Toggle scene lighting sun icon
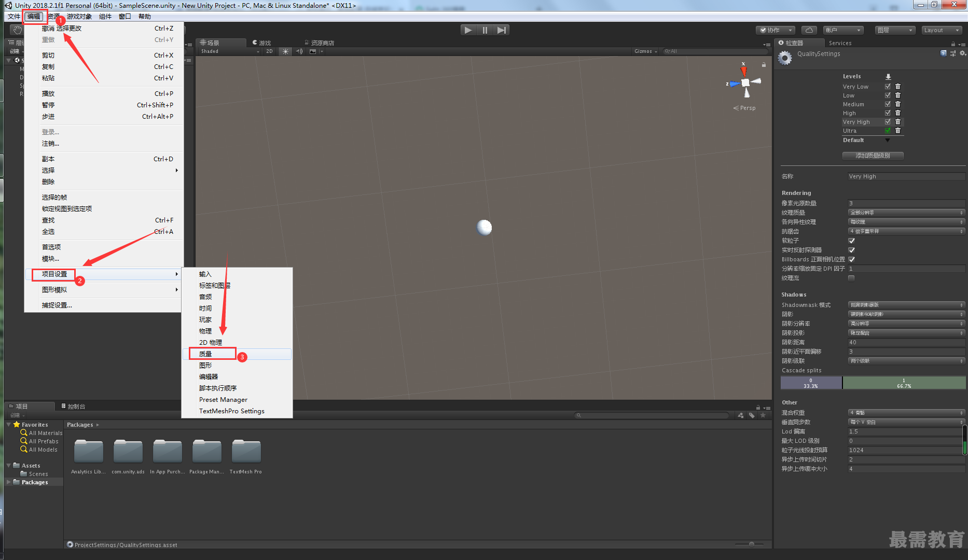968x560 pixels. click(285, 51)
